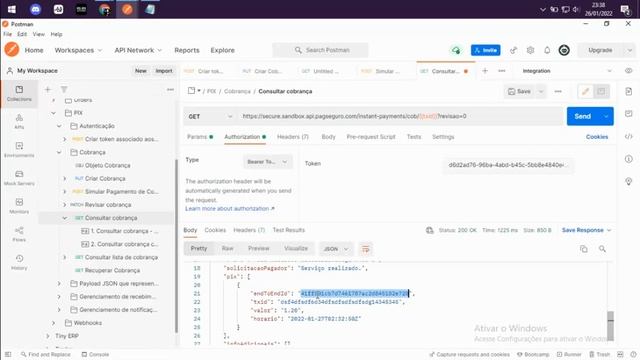This screenshot has width=640, height=360.
Task: Open the request info icon in right sidebar
Action: click(x=629, y=159)
